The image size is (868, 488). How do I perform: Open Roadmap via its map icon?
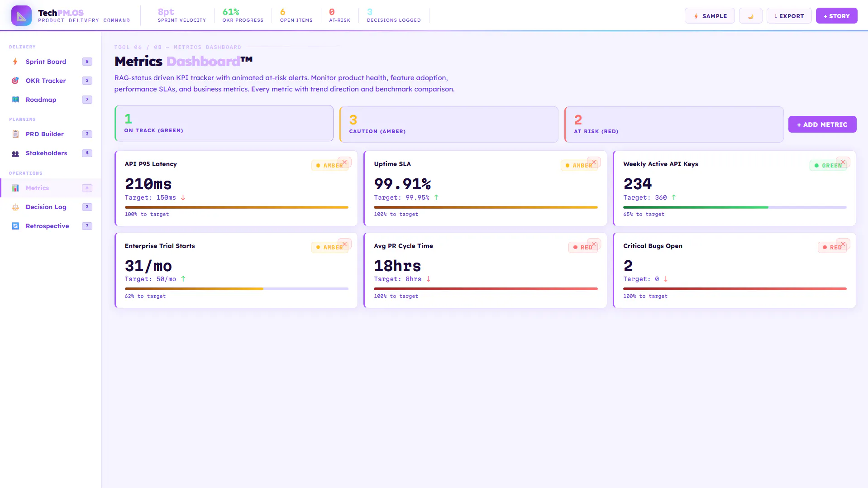point(15,100)
